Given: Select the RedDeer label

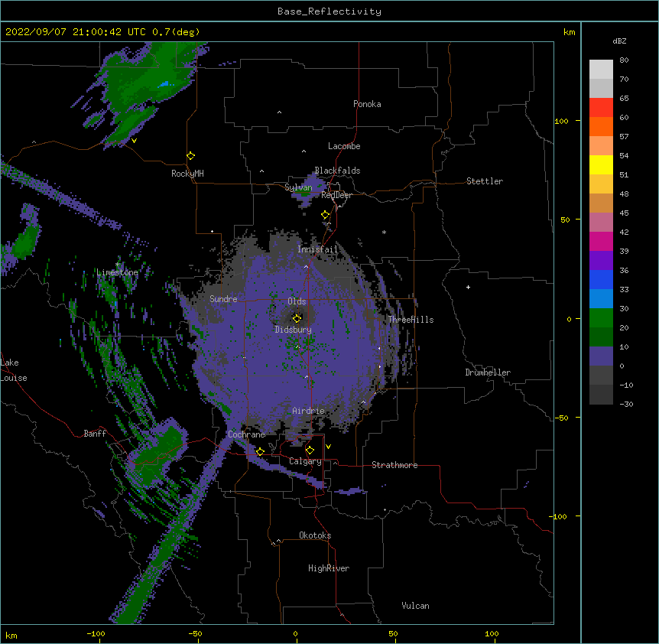Looking at the screenshot, I should pyautogui.click(x=336, y=195).
